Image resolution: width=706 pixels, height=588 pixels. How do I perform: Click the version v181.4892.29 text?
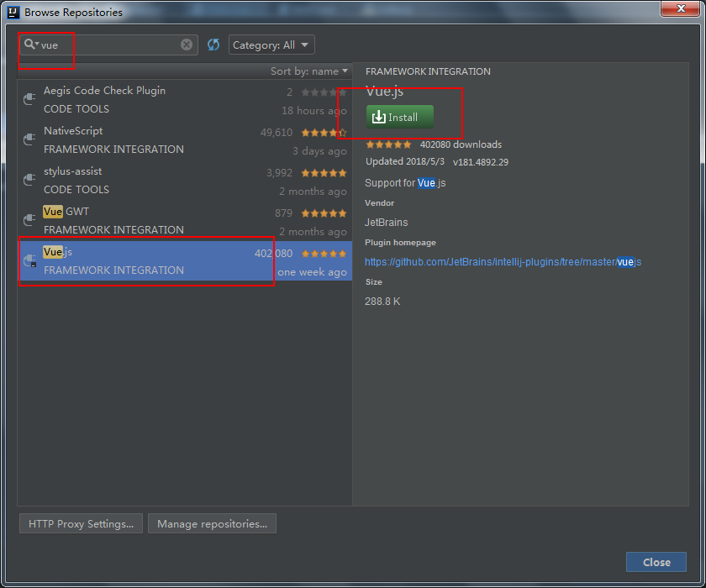point(481,162)
